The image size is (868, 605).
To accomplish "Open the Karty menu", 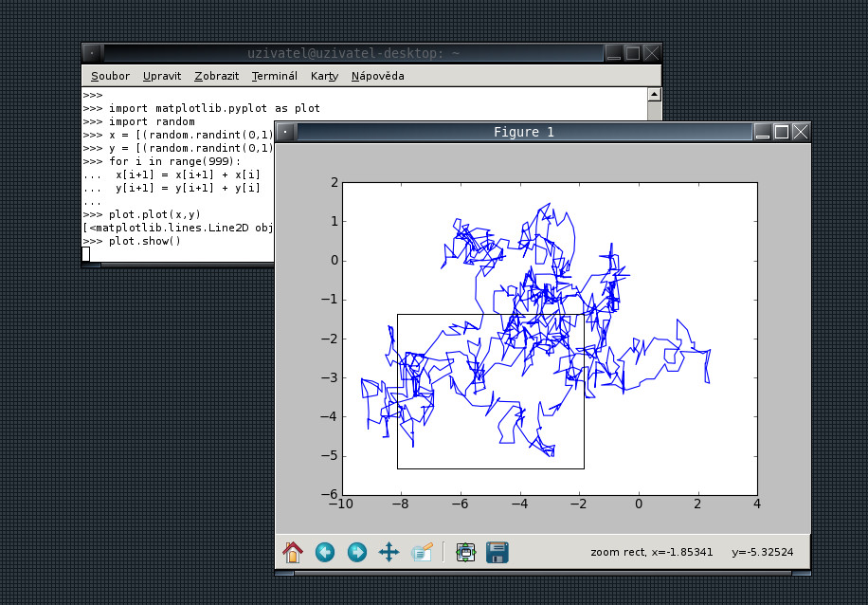I will (x=324, y=76).
